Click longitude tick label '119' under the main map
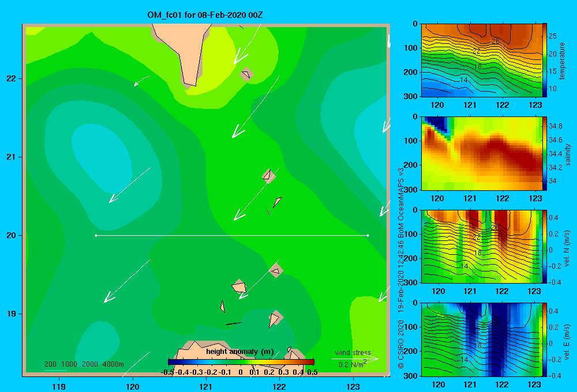Image resolution: width=577 pixels, height=392 pixels. pyautogui.click(x=59, y=386)
